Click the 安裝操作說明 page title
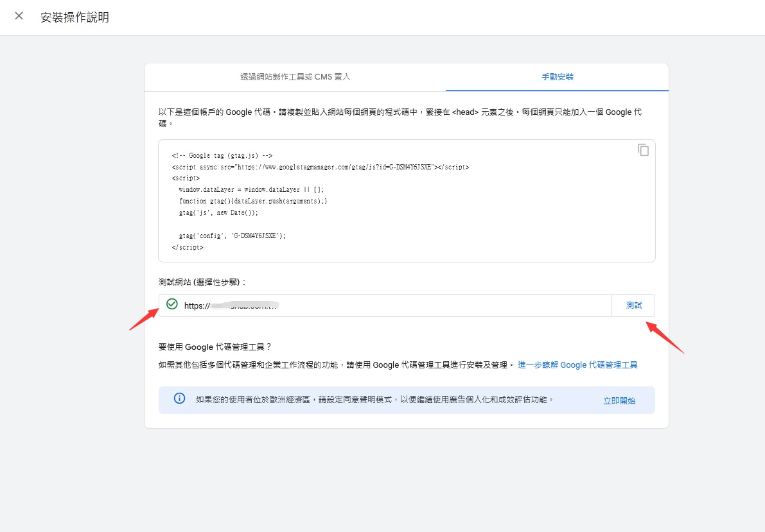 (x=75, y=17)
